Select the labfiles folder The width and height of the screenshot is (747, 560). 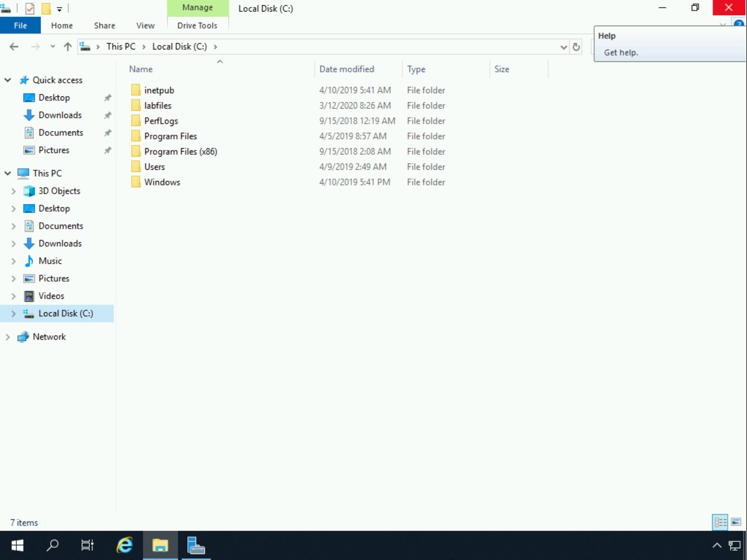[158, 106]
